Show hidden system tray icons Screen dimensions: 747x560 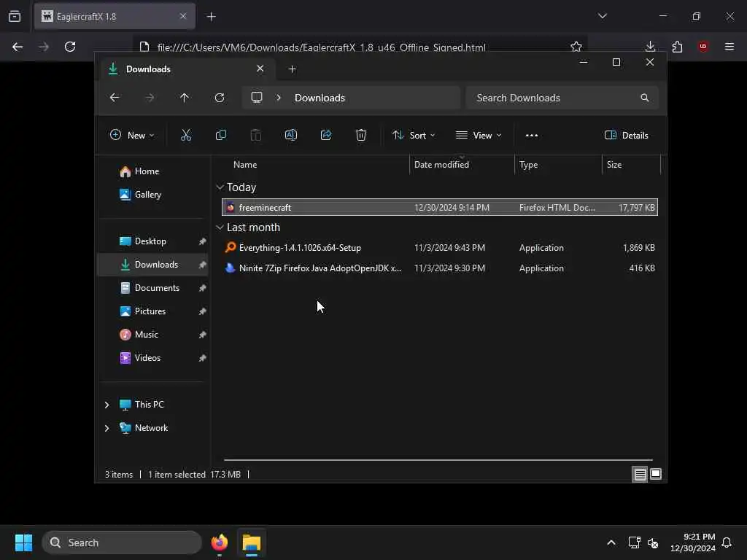pyautogui.click(x=611, y=542)
